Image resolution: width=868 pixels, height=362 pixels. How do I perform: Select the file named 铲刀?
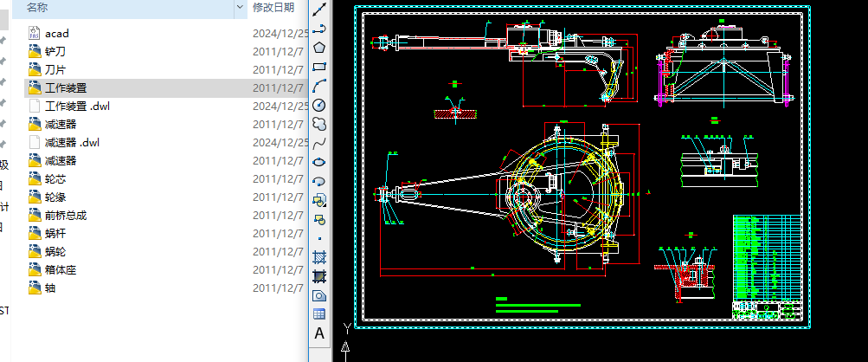(x=55, y=52)
